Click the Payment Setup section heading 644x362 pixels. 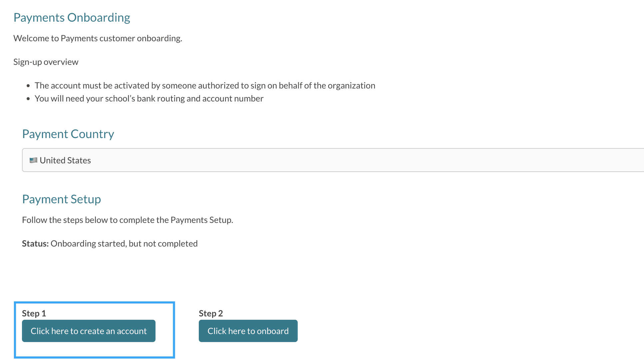tap(61, 199)
